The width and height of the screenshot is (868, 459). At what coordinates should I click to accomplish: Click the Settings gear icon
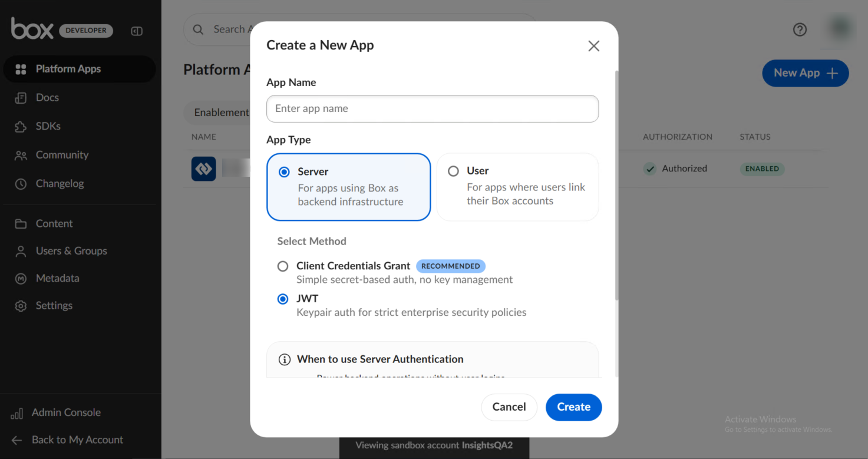click(x=21, y=306)
